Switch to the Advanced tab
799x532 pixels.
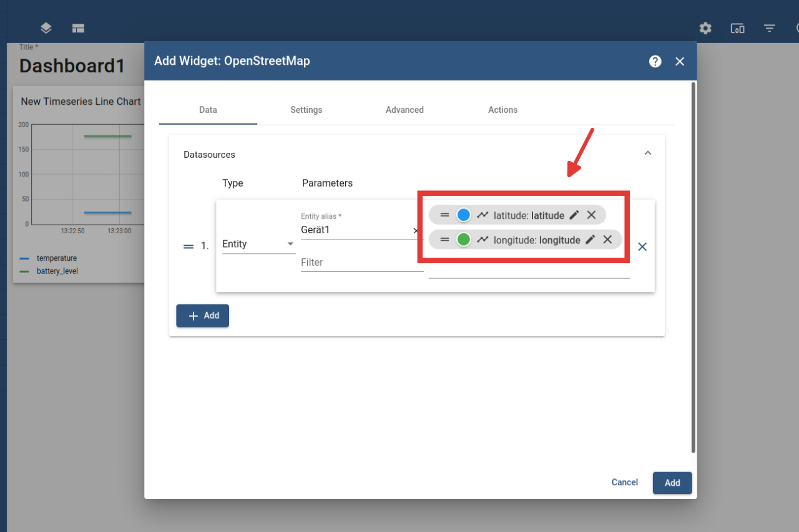tap(404, 110)
